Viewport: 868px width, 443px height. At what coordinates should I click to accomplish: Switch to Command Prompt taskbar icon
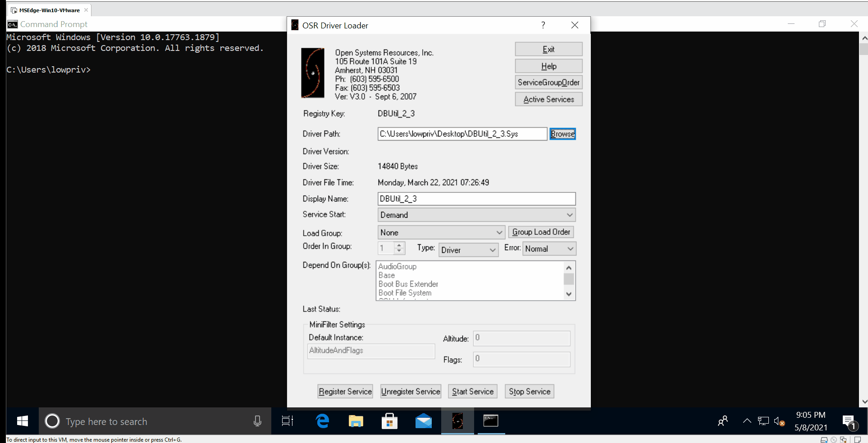tap(491, 421)
